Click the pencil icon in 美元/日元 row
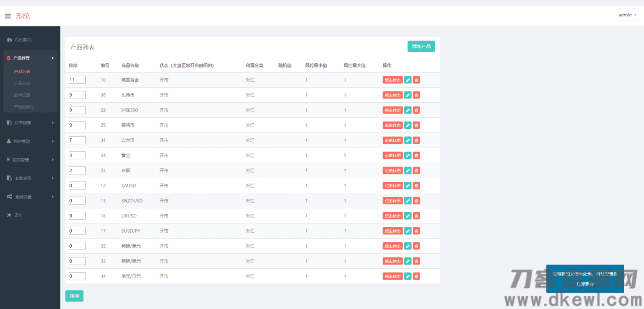Image resolution: width=644 pixels, height=309 pixels. pyautogui.click(x=408, y=276)
